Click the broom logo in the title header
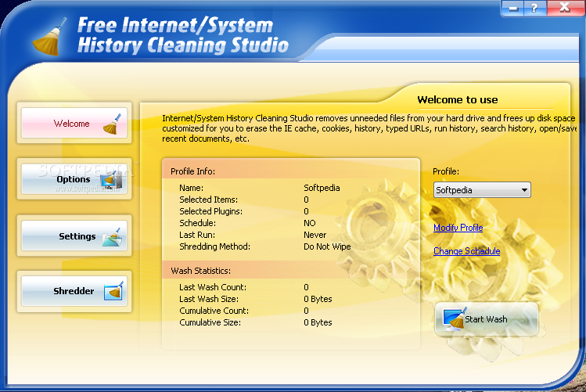Image resolution: width=586 pixels, height=392 pixels. (49, 37)
